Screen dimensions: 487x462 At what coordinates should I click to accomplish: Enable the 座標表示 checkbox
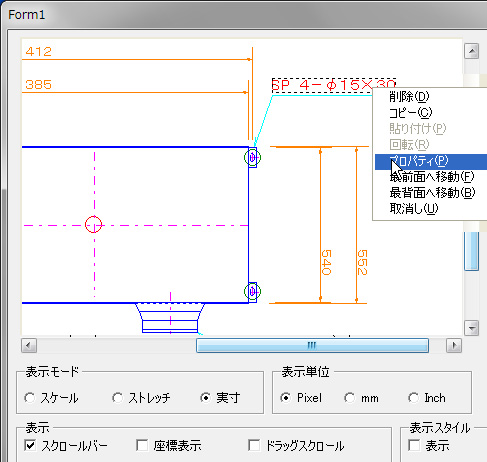[142, 445]
